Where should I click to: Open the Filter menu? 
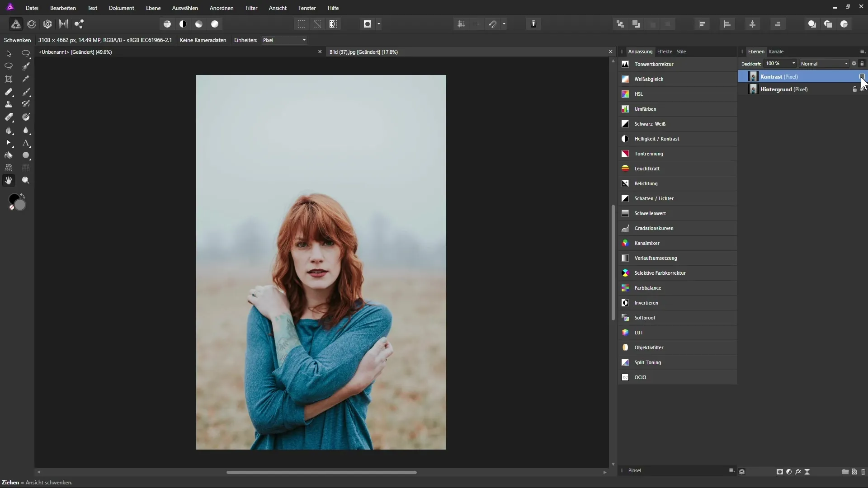251,8
